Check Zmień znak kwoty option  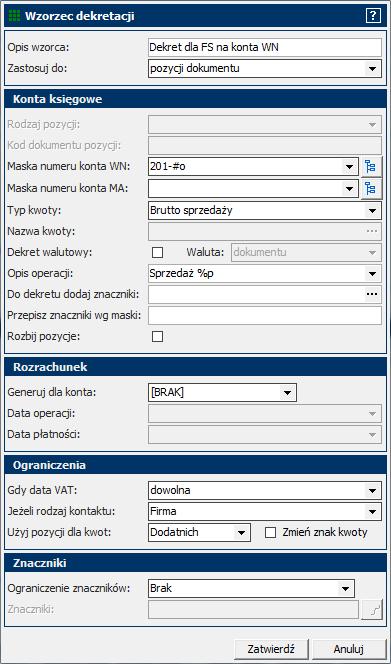point(270,533)
